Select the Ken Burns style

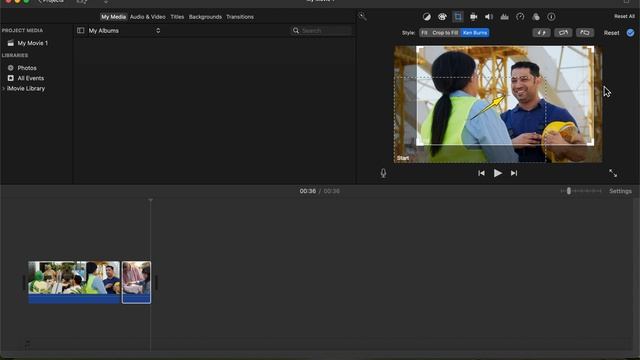click(x=475, y=33)
